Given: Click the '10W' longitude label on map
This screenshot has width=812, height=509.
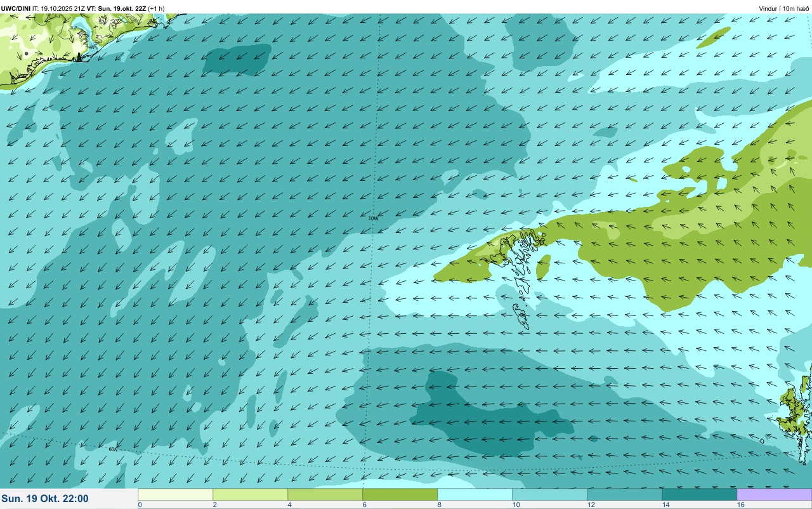Looking at the screenshot, I should tap(373, 218).
